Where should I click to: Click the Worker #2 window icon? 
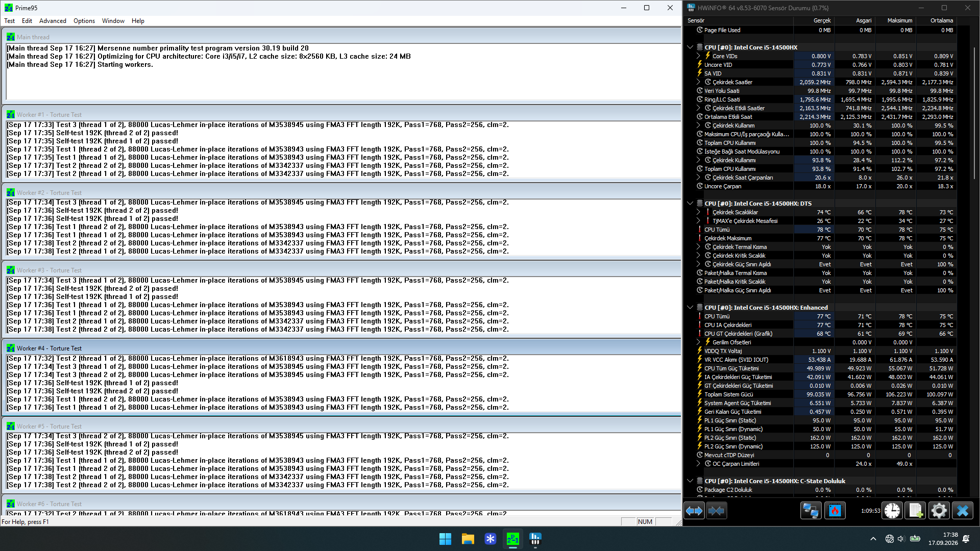click(x=11, y=193)
